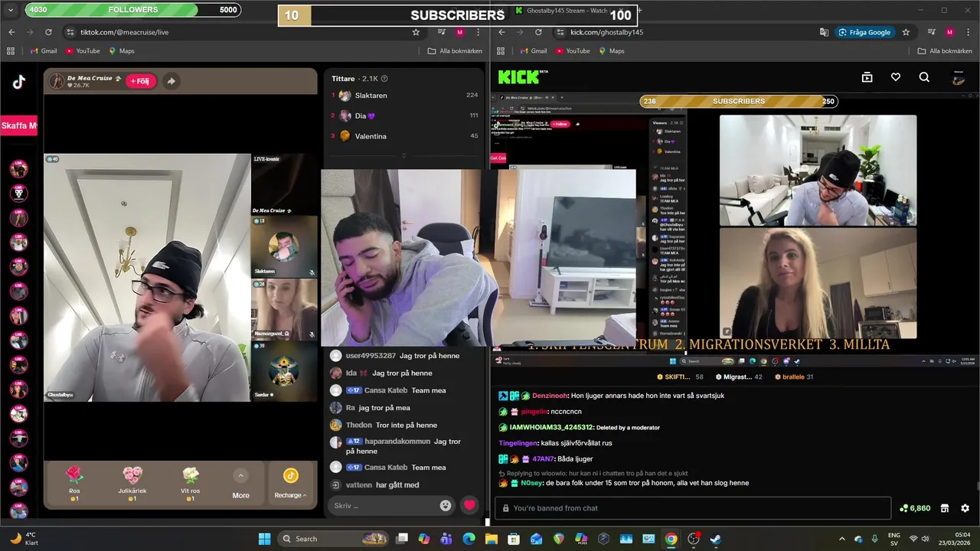Open apps grid in Kick window bookmarks bar
Image resolution: width=980 pixels, height=551 pixels.
click(501, 51)
